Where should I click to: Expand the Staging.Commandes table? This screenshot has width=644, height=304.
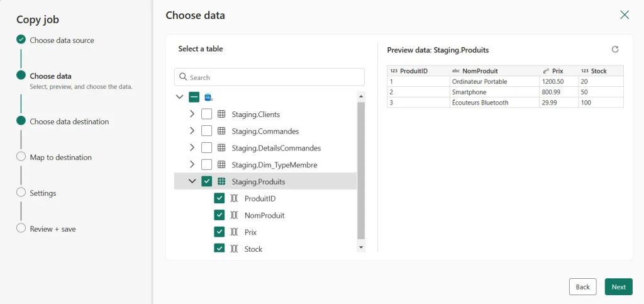tap(192, 131)
